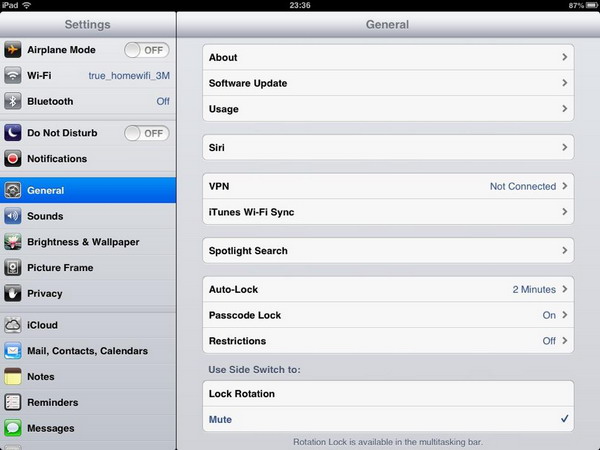Tap the Wi-Fi signal icon in sidebar

click(13, 75)
